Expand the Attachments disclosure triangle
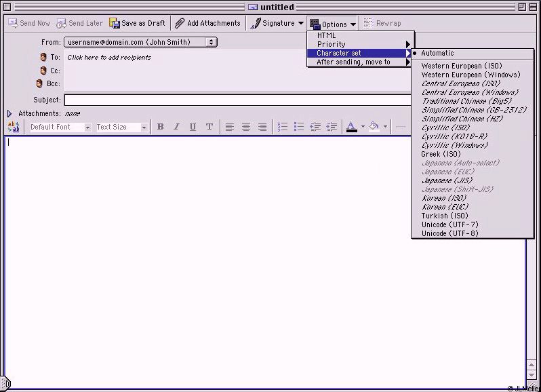541x392 pixels. tap(9, 113)
